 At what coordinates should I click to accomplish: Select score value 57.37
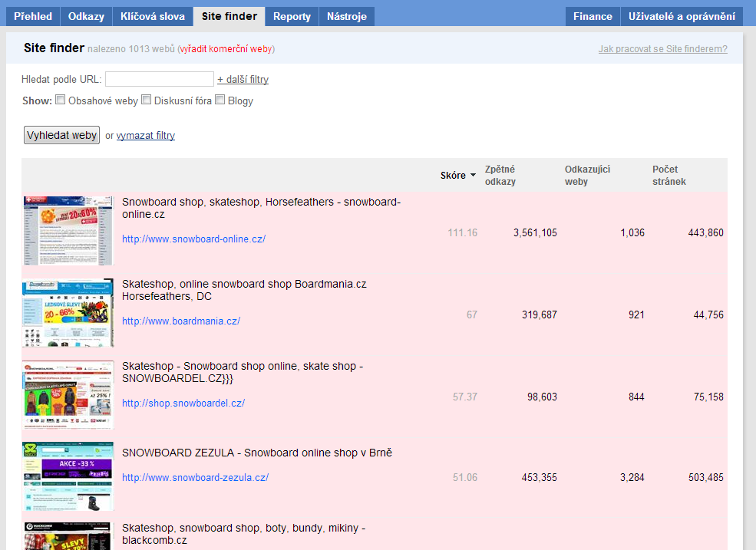465,397
